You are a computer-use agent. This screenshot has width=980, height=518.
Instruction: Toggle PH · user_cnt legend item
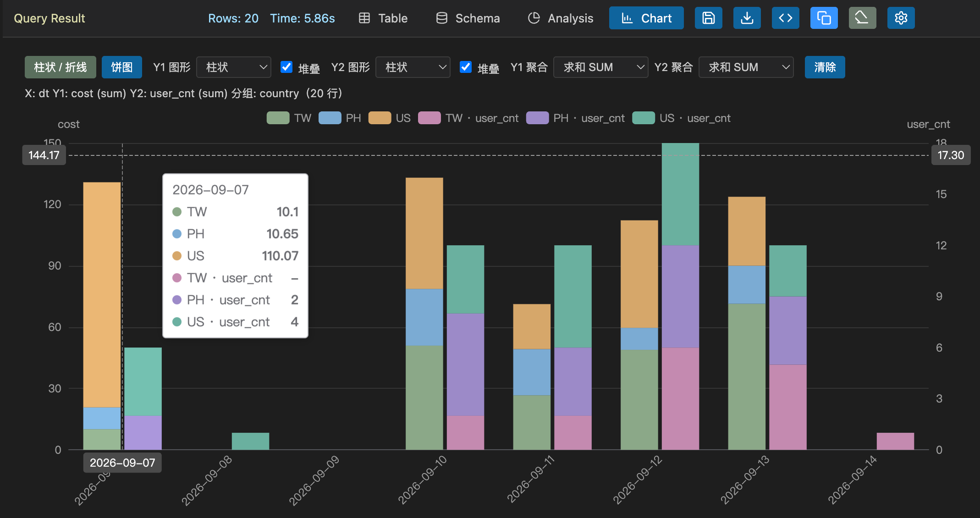click(x=575, y=118)
